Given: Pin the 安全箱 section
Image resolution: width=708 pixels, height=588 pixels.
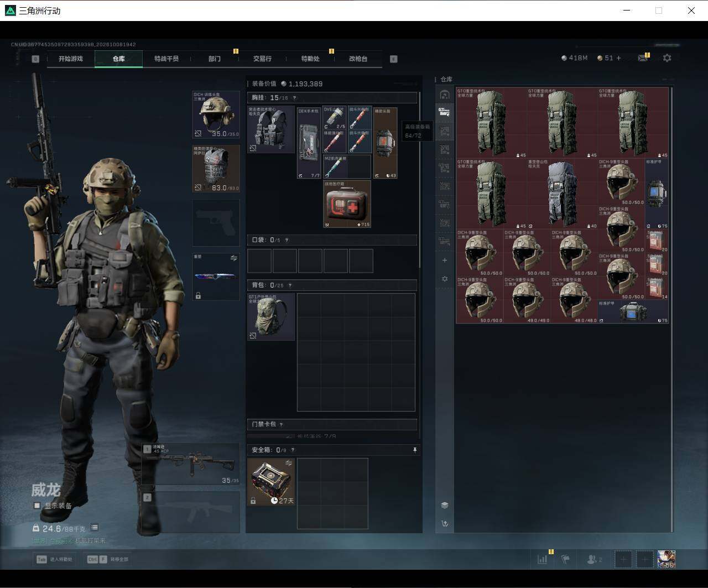Looking at the screenshot, I should (415, 450).
